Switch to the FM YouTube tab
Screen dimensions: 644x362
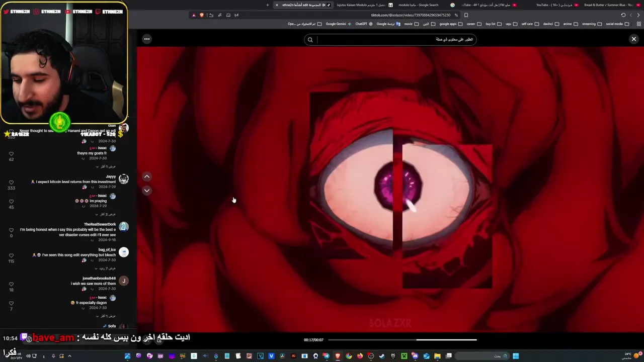[488, 5]
